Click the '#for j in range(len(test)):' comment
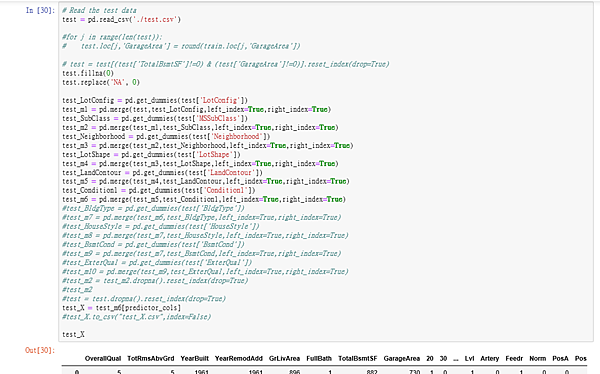Image resolution: width=600 pixels, height=374 pixels. (x=112, y=37)
